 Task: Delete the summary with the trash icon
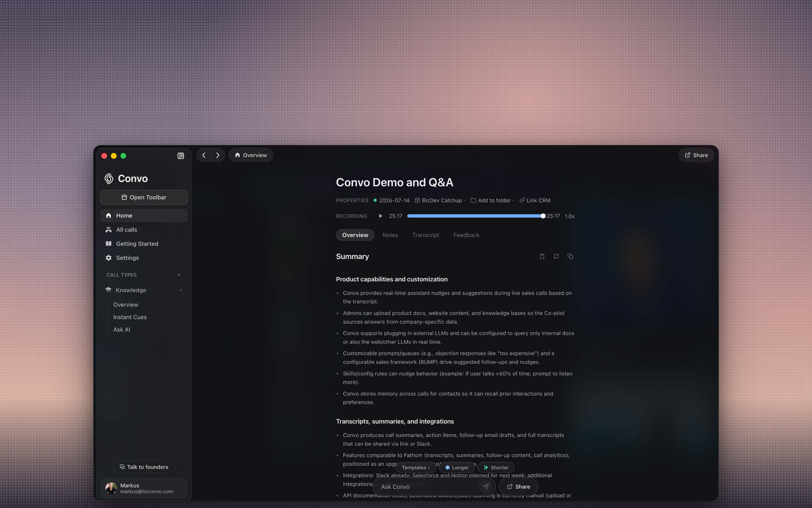click(x=542, y=256)
